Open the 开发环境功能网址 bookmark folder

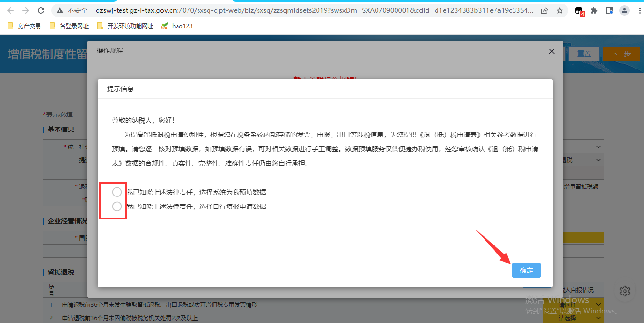[125, 26]
